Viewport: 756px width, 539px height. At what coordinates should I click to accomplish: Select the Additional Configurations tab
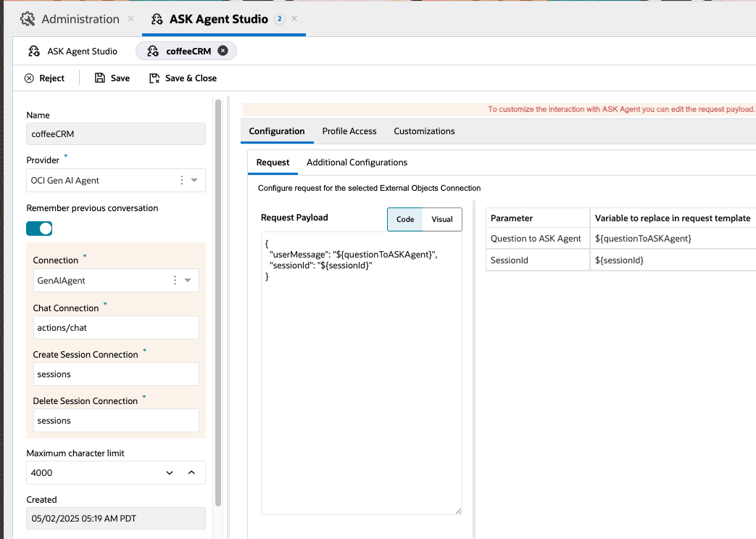[x=357, y=162]
